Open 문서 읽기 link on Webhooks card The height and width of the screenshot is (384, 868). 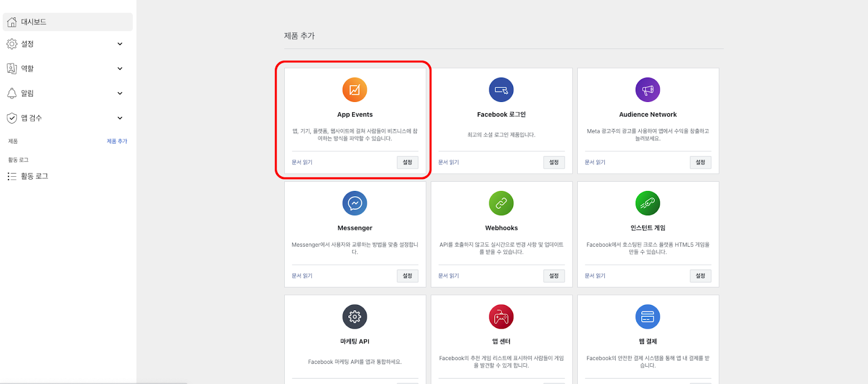pyautogui.click(x=449, y=276)
